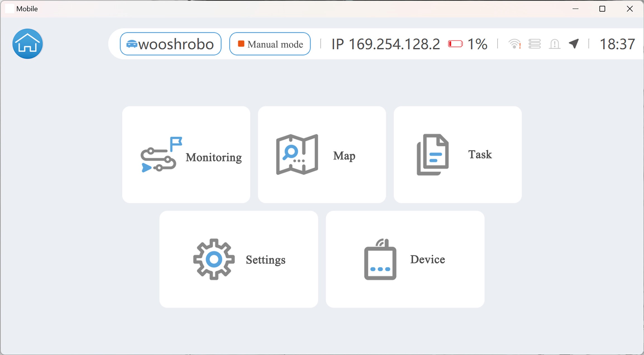Viewport: 644px width, 355px height.
Task: Click the Device router icon
Action: click(x=380, y=259)
